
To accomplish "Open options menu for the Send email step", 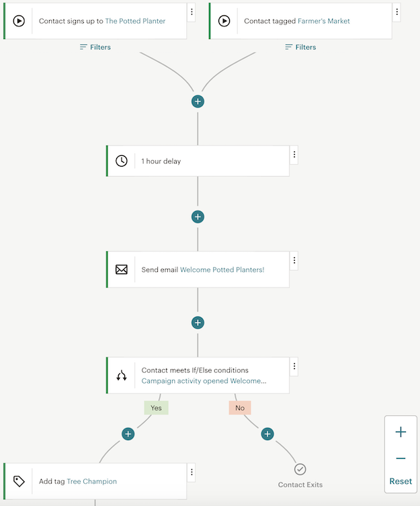I will click(x=294, y=261).
